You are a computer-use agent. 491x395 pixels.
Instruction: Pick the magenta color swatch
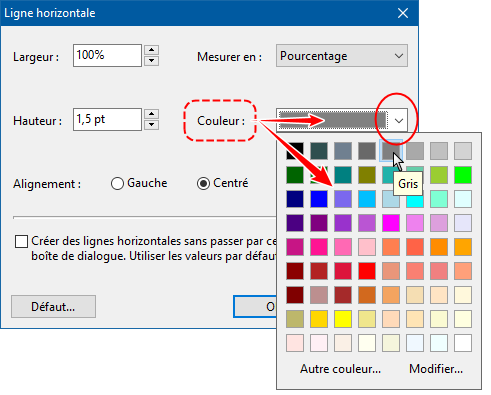pos(391,223)
